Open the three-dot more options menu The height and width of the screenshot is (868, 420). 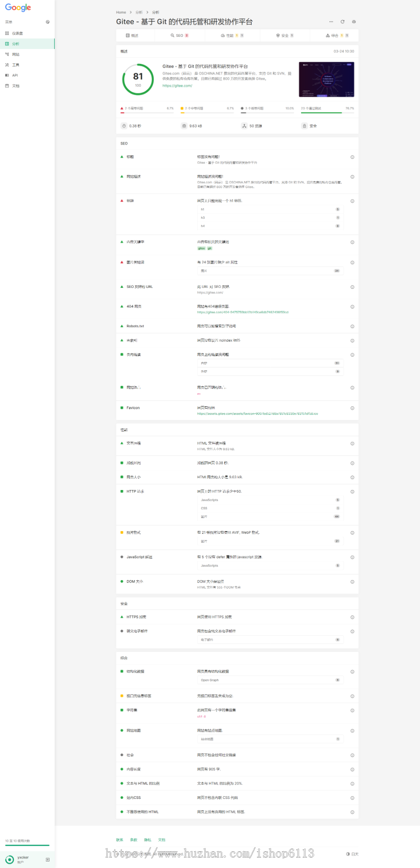pyautogui.click(x=331, y=21)
